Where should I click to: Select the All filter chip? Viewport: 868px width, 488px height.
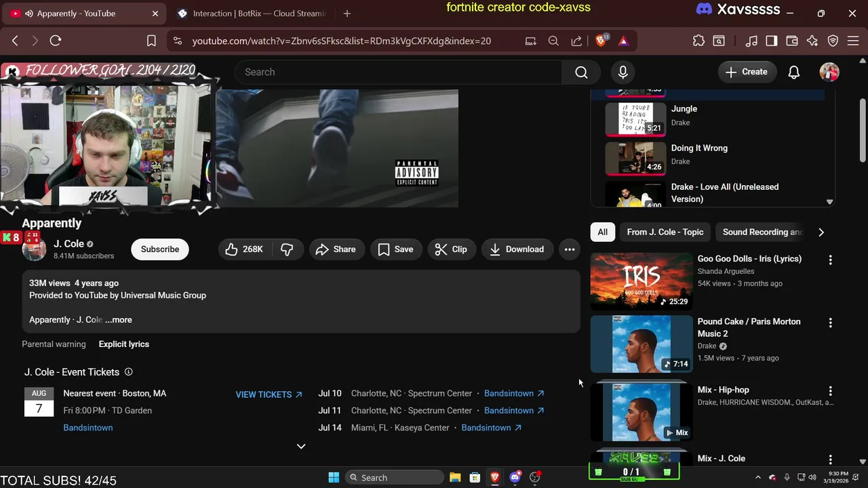pos(603,232)
